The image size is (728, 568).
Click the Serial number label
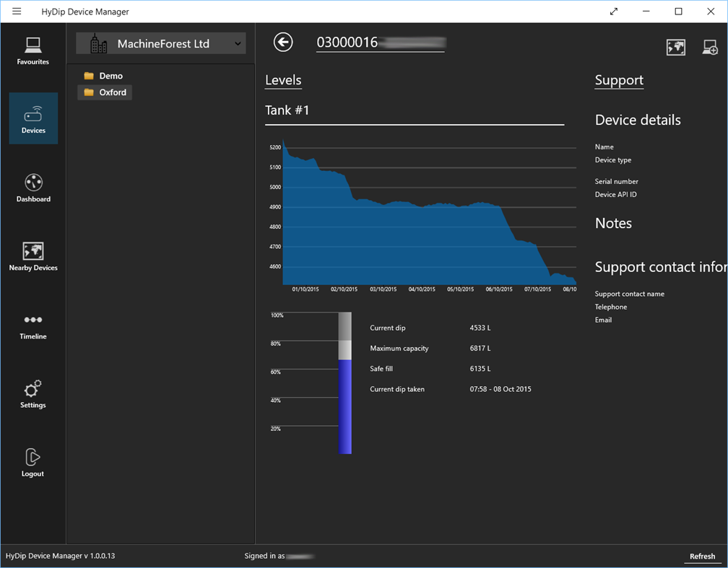point(617,181)
